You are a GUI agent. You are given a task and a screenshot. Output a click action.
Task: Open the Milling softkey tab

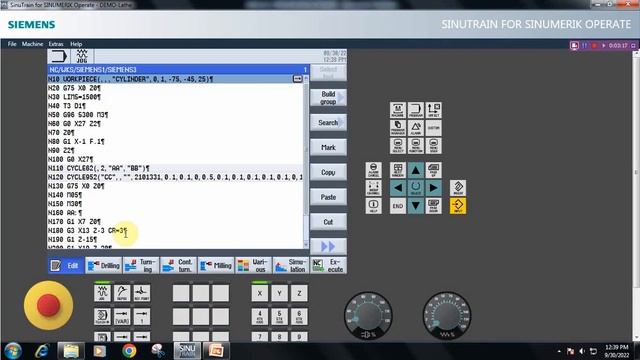point(216,266)
